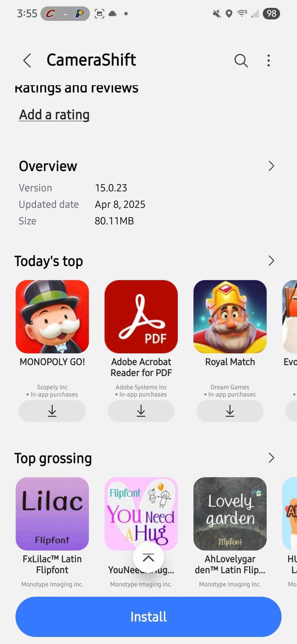Tap the Add a rating link
The image size is (297, 644).
click(x=54, y=115)
